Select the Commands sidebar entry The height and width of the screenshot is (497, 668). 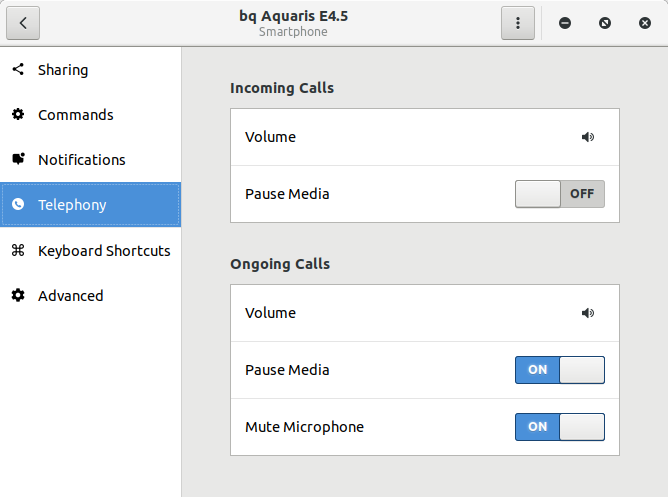click(76, 115)
